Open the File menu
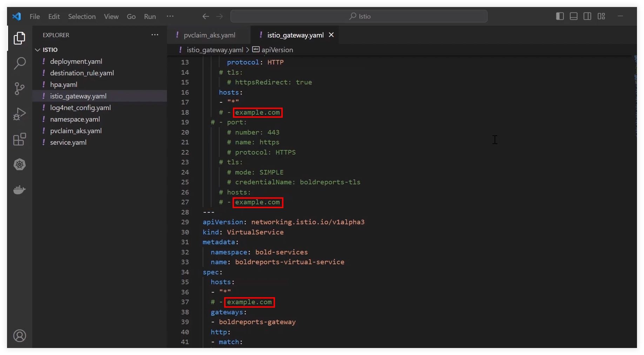This screenshot has height=355, width=644. pos(35,16)
